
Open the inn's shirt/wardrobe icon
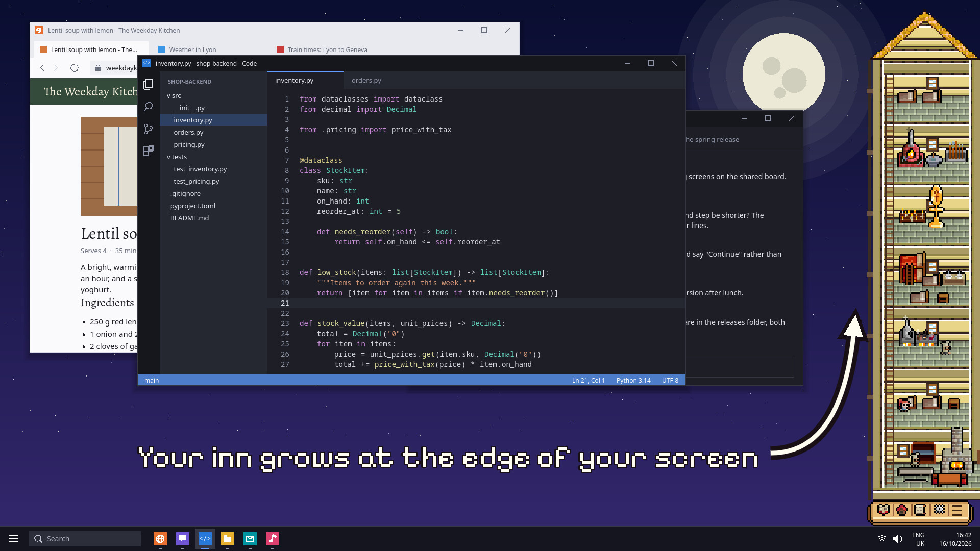[884, 510]
